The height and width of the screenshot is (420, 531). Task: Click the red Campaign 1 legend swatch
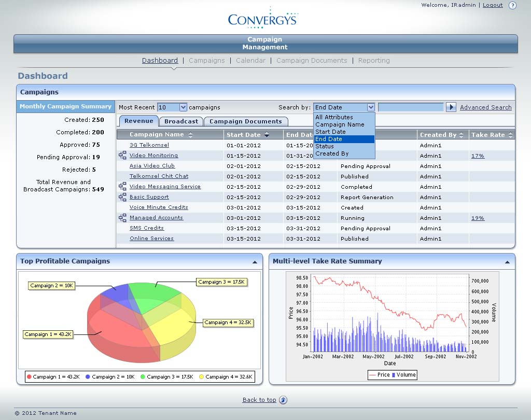29,377
